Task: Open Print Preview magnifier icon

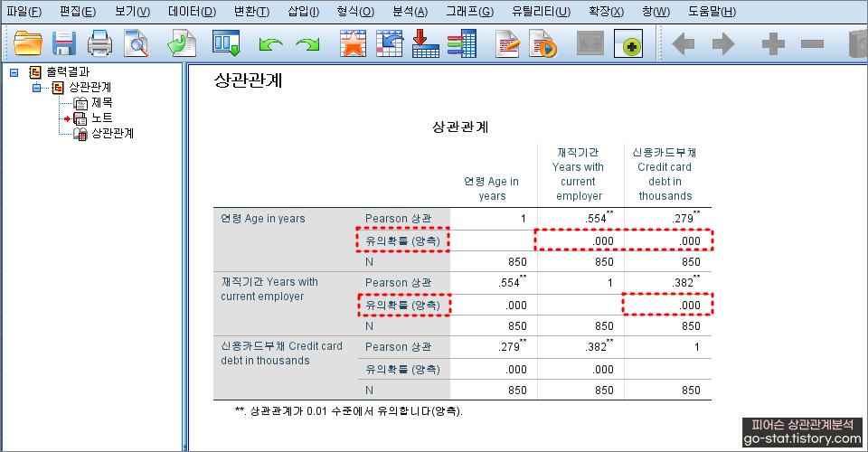Action: pyautogui.click(x=137, y=43)
